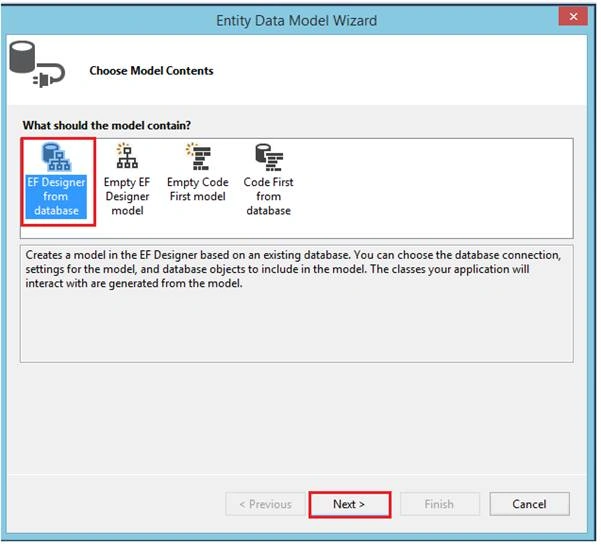
Task: Close the wizard with the red X
Action: (x=575, y=16)
